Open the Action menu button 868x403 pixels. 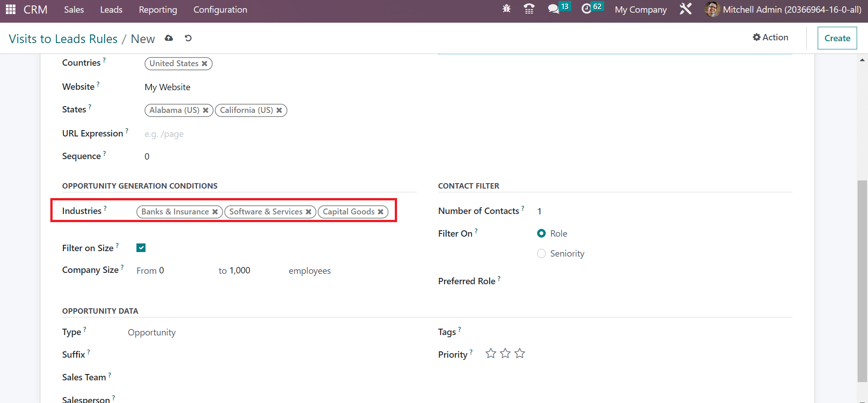click(x=771, y=37)
